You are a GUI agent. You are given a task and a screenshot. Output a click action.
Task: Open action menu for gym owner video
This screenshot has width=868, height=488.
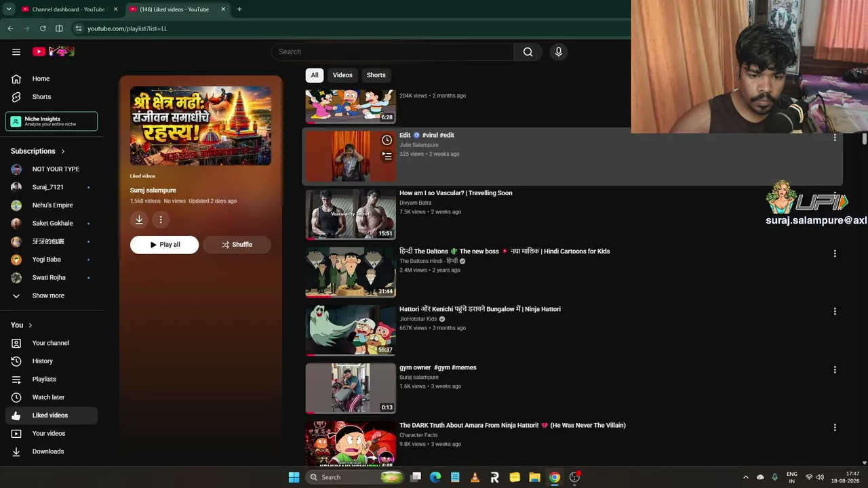tap(835, 370)
